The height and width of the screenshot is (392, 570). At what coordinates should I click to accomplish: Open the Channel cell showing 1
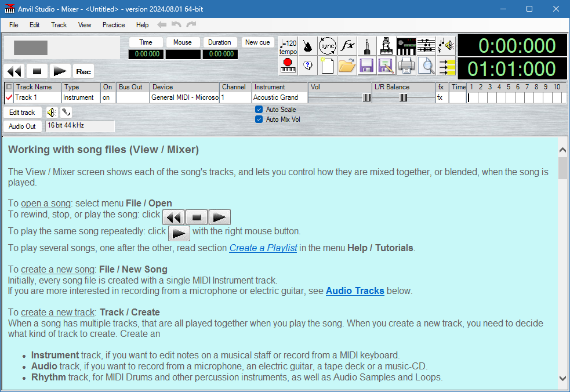tap(235, 97)
